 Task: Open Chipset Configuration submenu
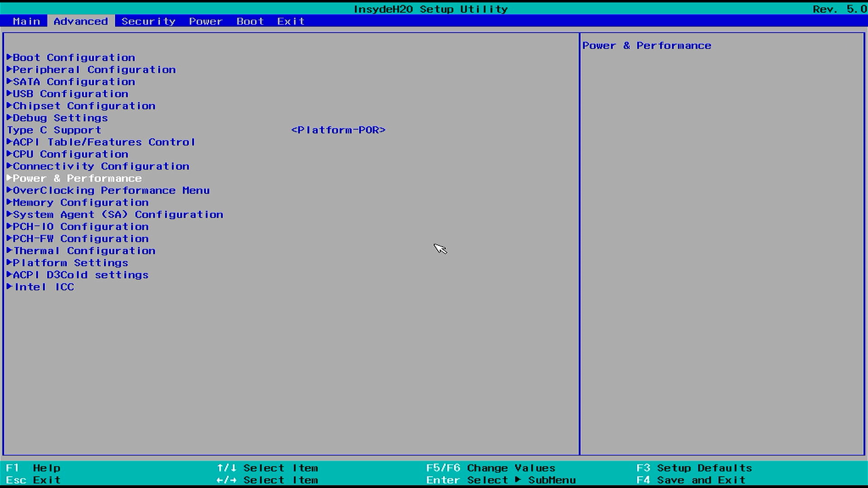[x=84, y=106]
